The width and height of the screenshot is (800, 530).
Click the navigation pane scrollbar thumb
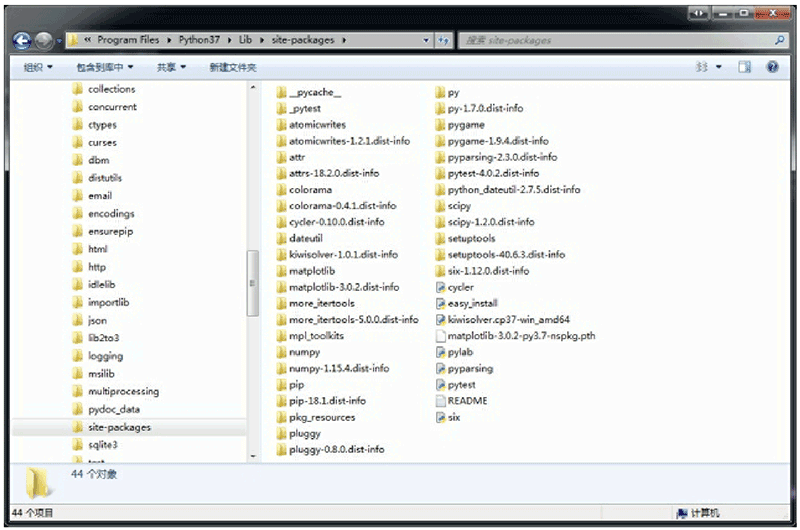pos(253,283)
